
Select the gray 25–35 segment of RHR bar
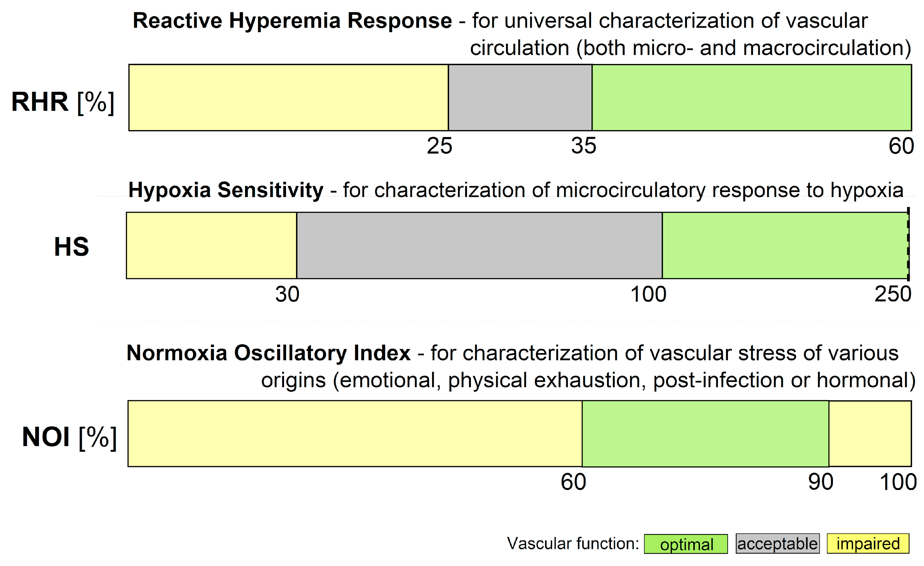[520, 97]
